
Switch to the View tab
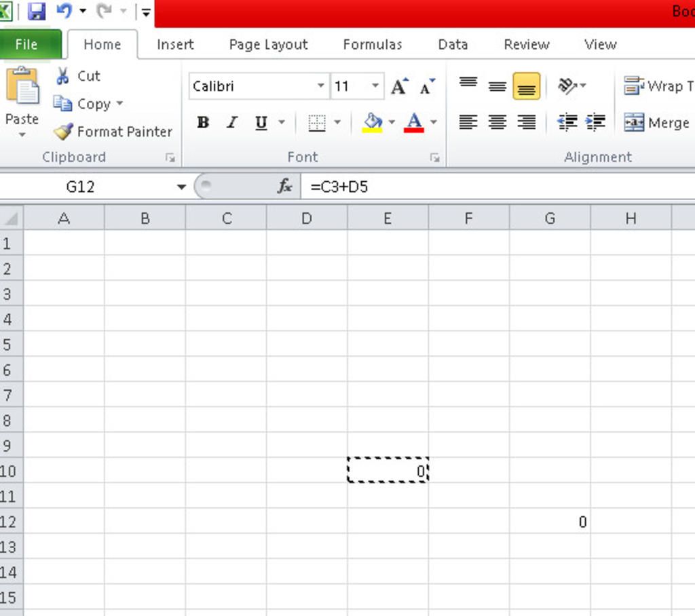point(600,44)
